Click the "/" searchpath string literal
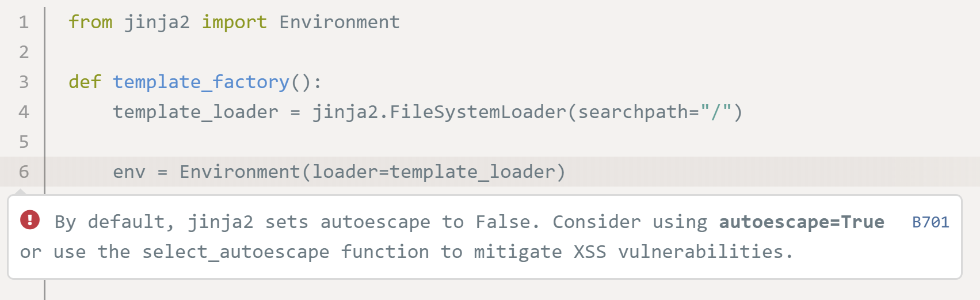This screenshot has width=980, height=300. pyautogui.click(x=716, y=112)
